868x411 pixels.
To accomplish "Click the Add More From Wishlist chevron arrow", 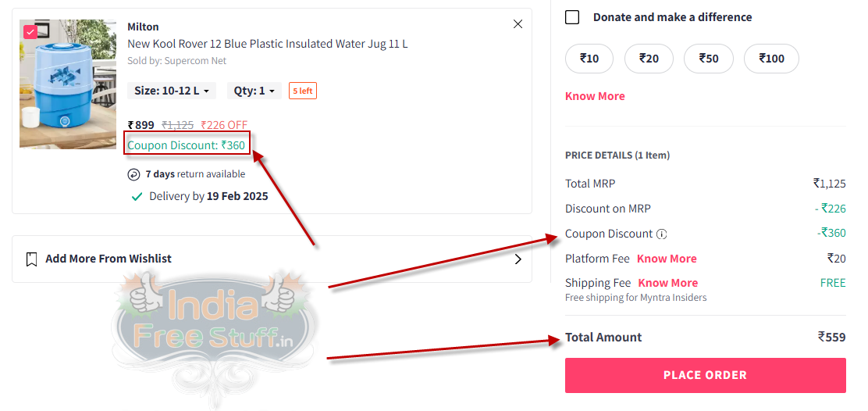I will coord(518,259).
